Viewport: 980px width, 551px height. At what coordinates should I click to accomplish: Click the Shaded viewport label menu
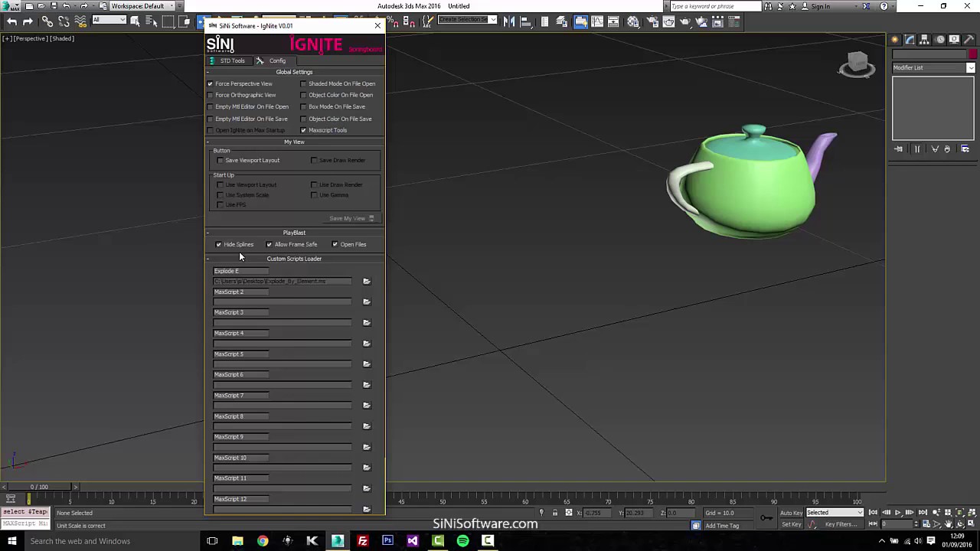[62, 38]
